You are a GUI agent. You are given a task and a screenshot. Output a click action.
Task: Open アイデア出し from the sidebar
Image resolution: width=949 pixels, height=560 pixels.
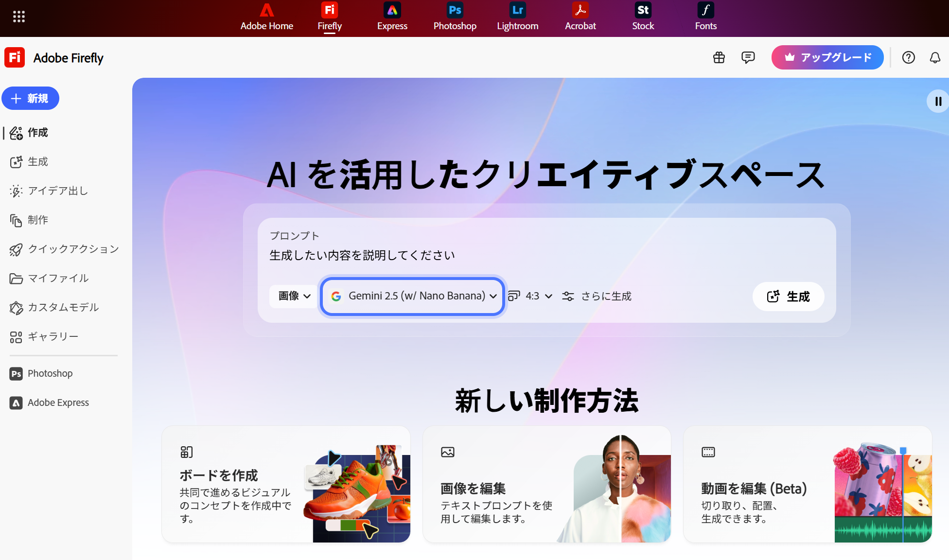(x=58, y=191)
